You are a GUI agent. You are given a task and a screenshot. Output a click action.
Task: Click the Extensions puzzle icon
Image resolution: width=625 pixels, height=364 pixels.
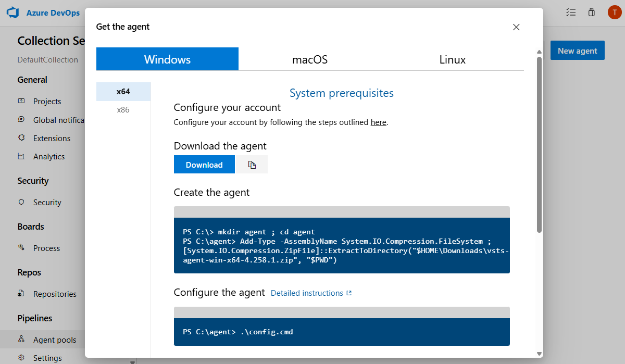[21, 137]
